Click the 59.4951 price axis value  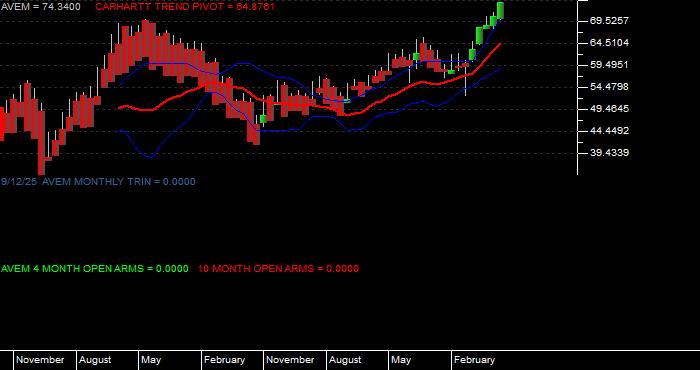click(x=609, y=65)
